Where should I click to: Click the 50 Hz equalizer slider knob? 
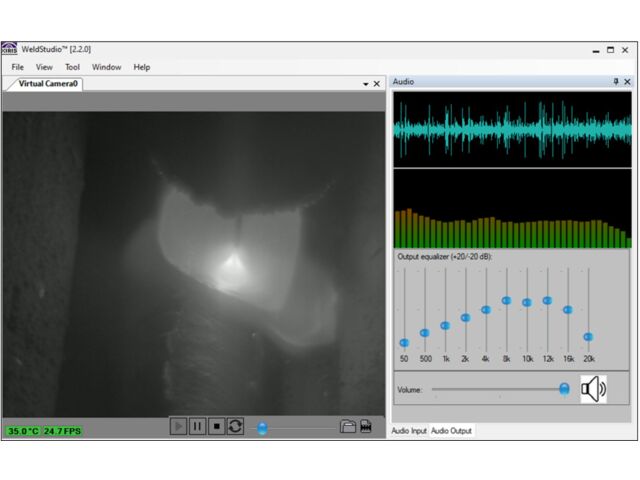coord(404,342)
